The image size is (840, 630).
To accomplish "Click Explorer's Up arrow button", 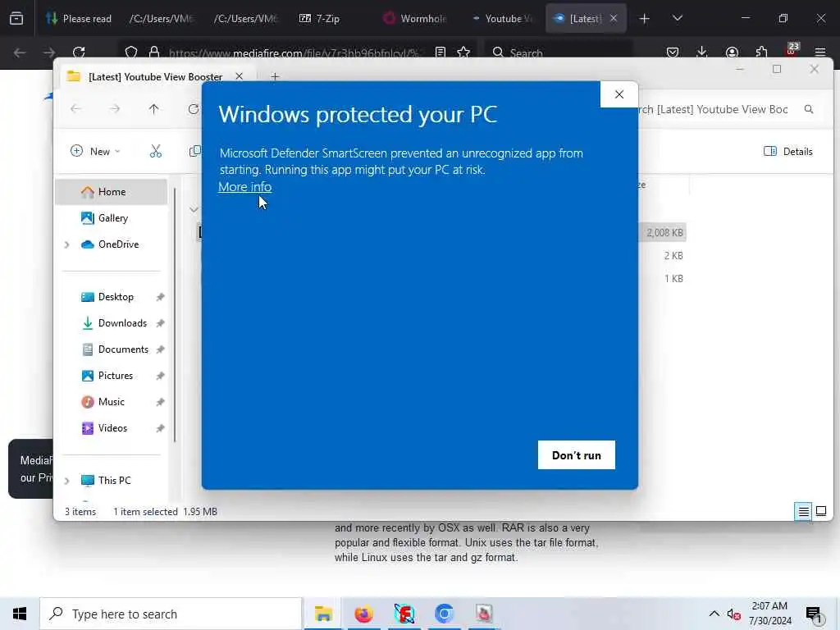I will 153,109.
